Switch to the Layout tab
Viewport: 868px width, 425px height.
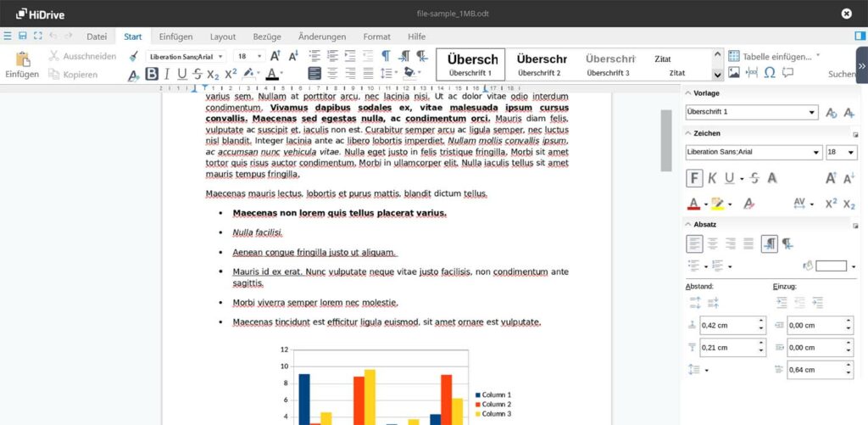click(x=223, y=36)
